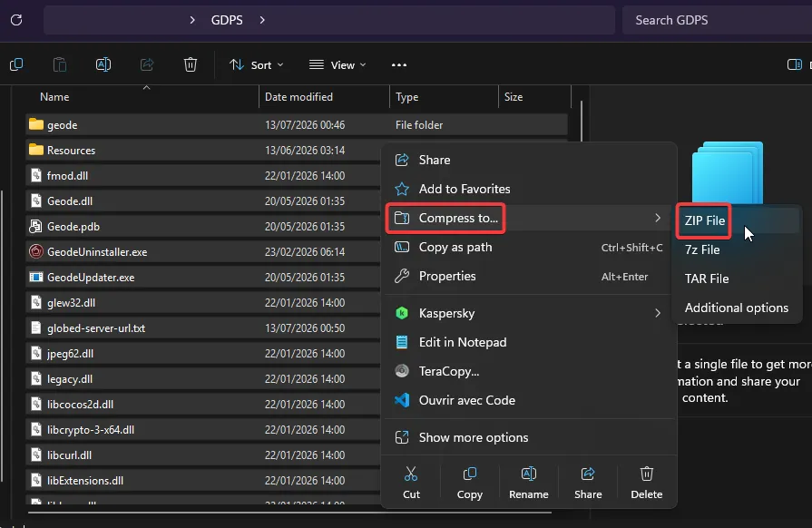Click the toolbar Copy icon
The width and height of the screenshot is (812, 528).
click(16, 64)
